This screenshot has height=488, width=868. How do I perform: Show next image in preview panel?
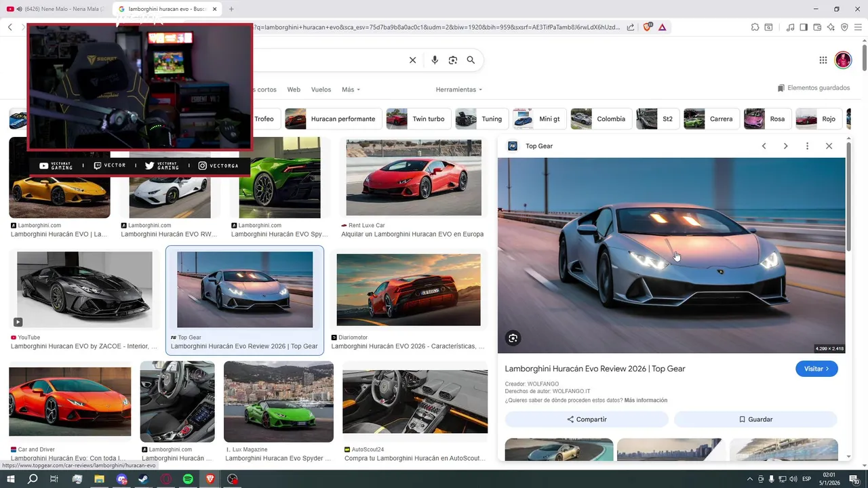coord(785,146)
